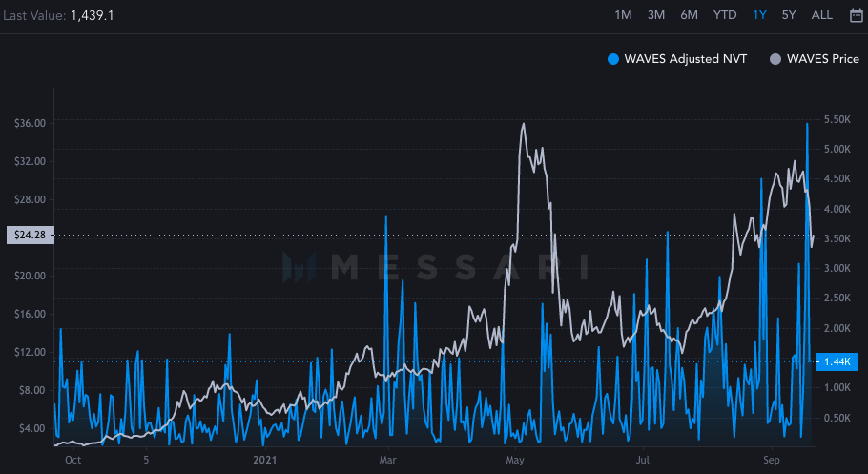Click the 5.50K right axis label
The height and width of the screenshot is (474, 868).
click(837, 119)
